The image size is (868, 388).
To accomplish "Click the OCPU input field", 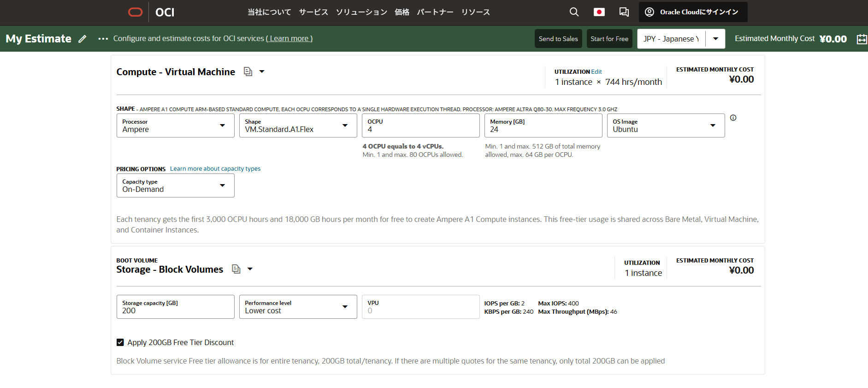I will [420, 125].
